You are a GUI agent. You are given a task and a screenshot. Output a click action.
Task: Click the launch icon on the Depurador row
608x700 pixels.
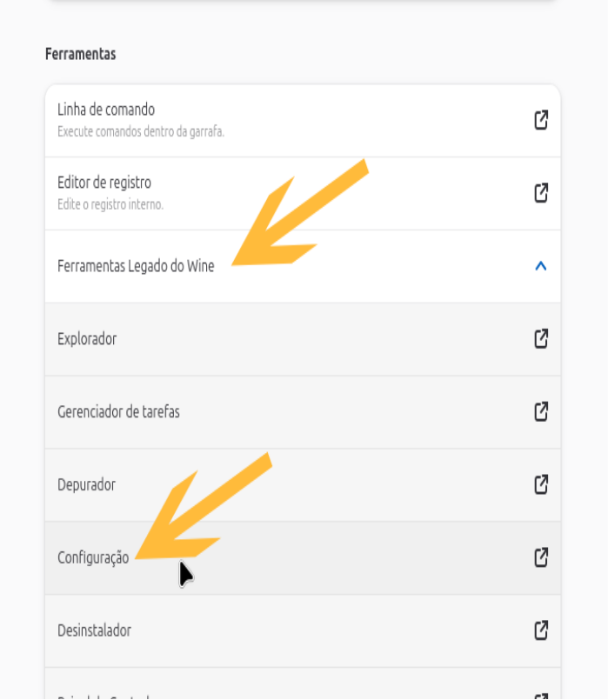point(541,484)
